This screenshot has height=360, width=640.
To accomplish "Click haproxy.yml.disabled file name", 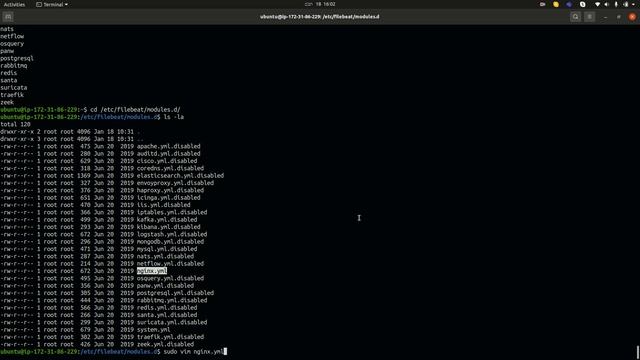I will point(170,190).
